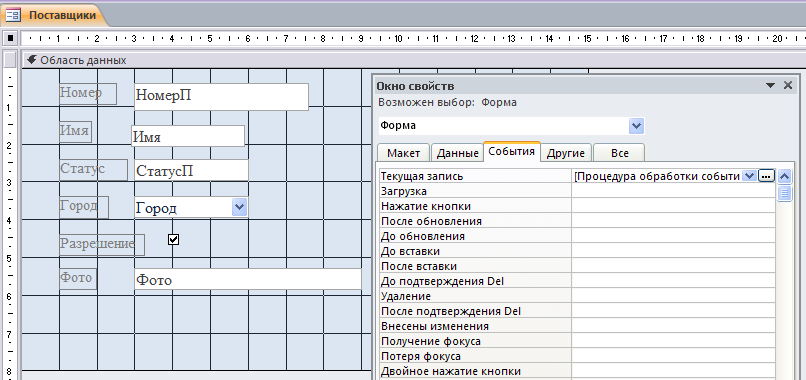Switch to the Другие tab
The height and width of the screenshot is (380, 806).
(x=565, y=153)
